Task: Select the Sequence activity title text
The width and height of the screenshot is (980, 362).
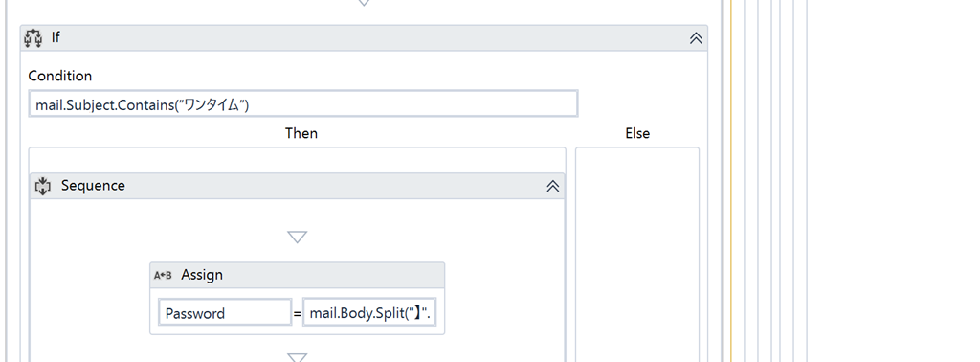Action: [93, 186]
